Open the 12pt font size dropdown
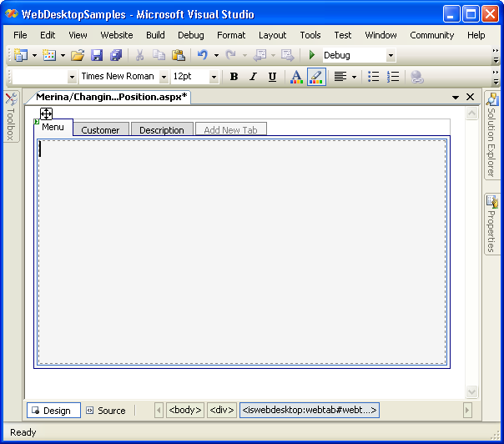The width and height of the screenshot is (504, 444). 214,77
